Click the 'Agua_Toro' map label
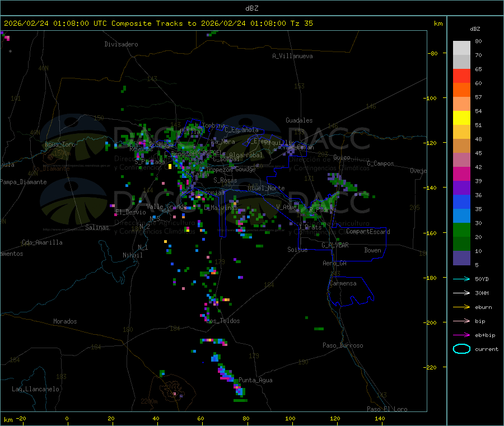This screenshot has height=426, width=504. tap(60, 144)
